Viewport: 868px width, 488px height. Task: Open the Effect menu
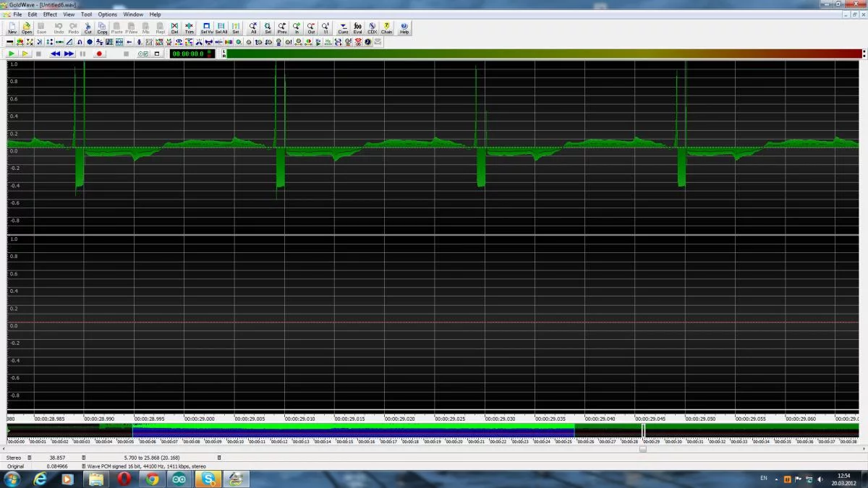pyautogui.click(x=50, y=14)
